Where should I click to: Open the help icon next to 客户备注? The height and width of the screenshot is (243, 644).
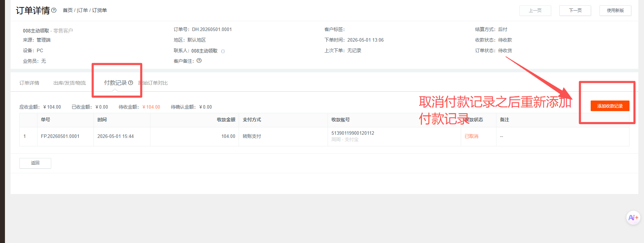point(199,61)
